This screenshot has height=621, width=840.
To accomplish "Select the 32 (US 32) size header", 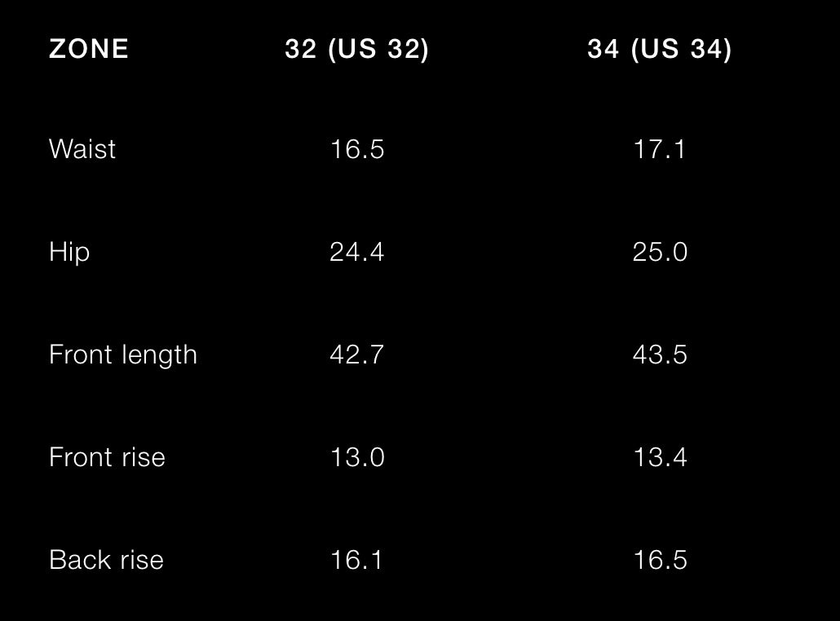I will click(356, 49).
